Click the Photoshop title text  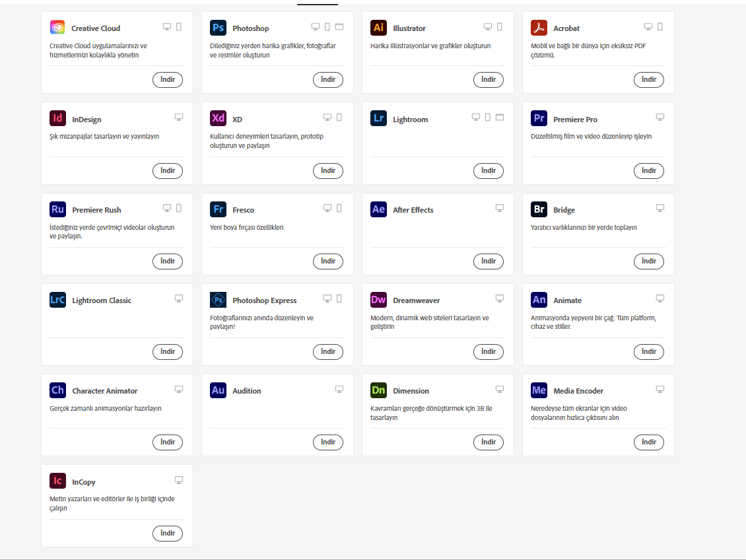[251, 28]
